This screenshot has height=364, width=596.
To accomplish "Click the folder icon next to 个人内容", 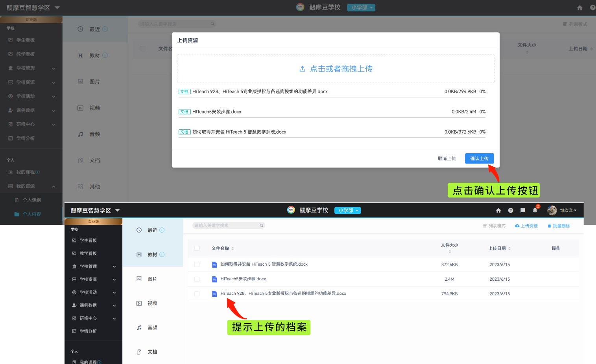I will [x=17, y=214].
